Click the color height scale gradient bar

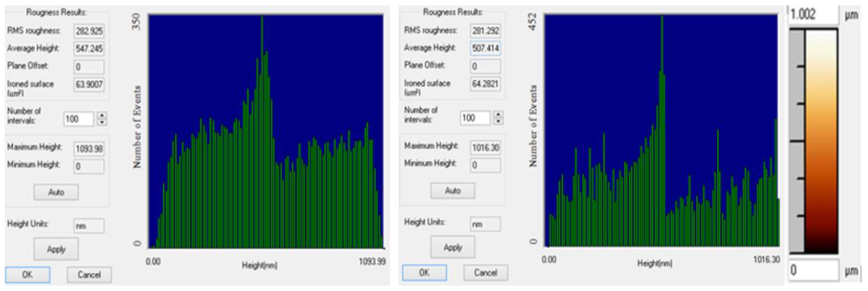(821, 142)
